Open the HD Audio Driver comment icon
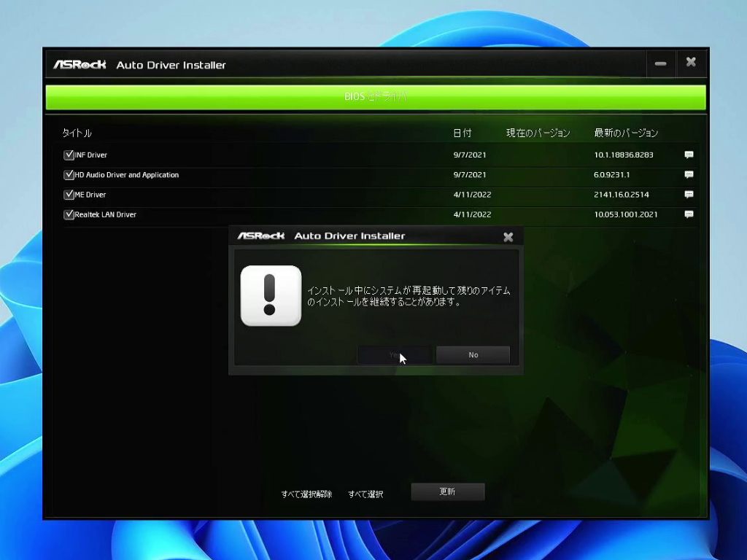This screenshot has width=747, height=560. pyautogui.click(x=689, y=175)
